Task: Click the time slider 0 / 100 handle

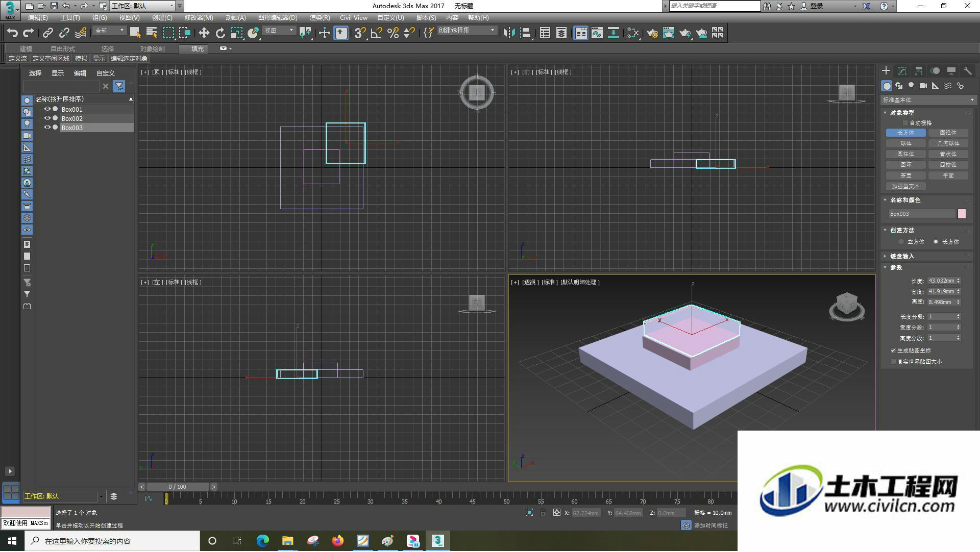Action: pyautogui.click(x=178, y=487)
